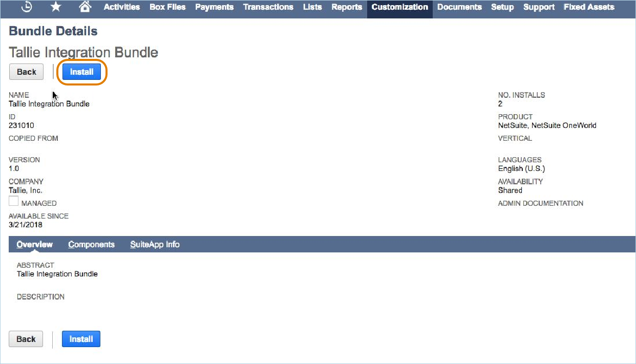Click the ADMIN DOCUMENTATION label
The width and height of the screenshot is (636, 364).
tap(541, 203)
